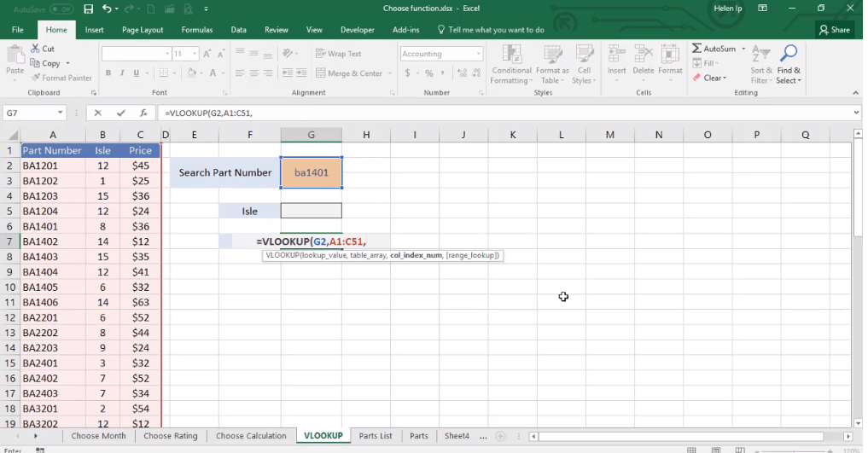Click the Increase Decimal icon
The height and width of the screenshot is (453, 868).
coord(463,73)
